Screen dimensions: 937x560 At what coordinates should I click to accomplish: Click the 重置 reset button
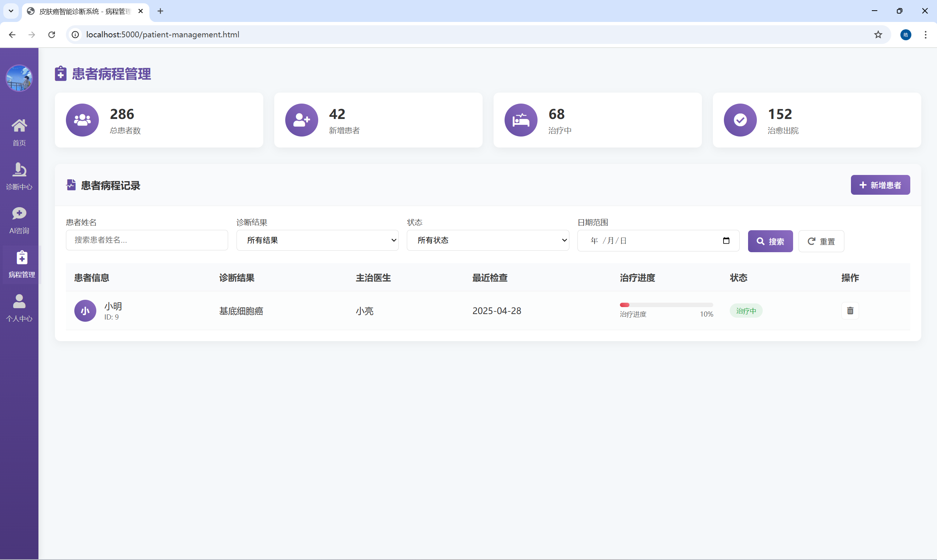821,241
